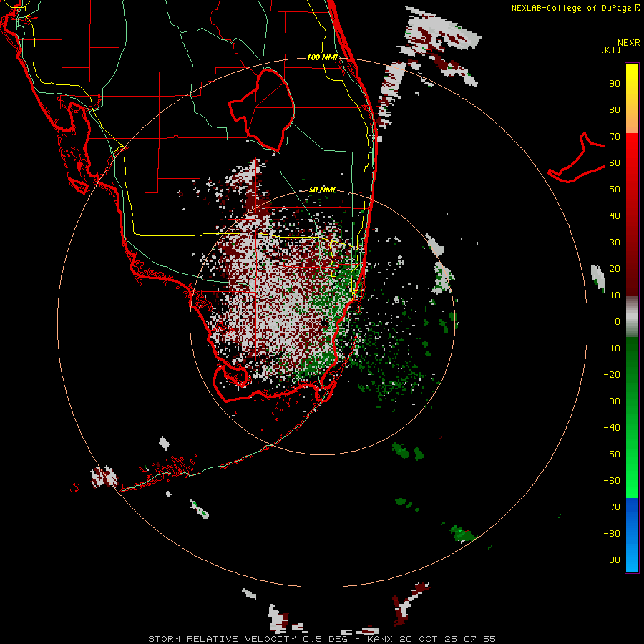Click the 40 value on velocity scale
644x644 pixels.
coord(615,215)
